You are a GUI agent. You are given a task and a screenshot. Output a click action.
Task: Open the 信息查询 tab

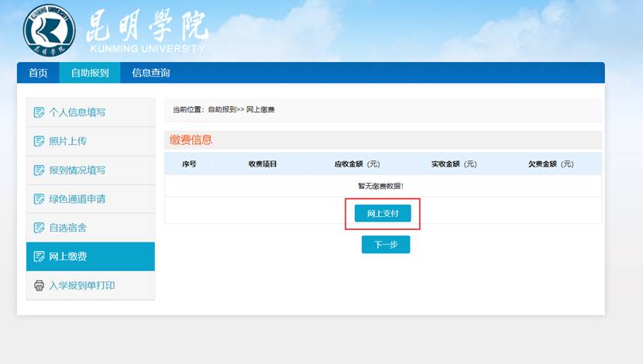pyautogui.click(x=150, y=73)
